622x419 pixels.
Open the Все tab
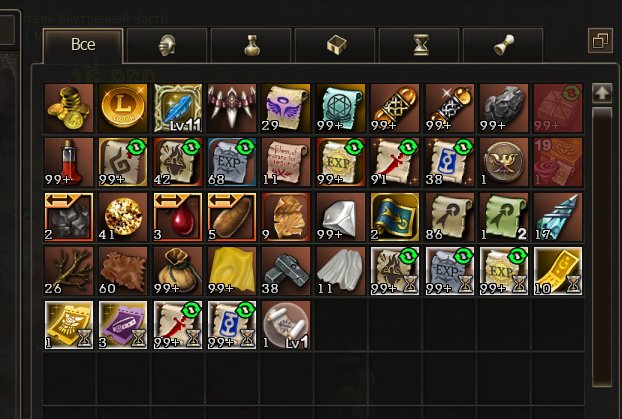[83, 45]
